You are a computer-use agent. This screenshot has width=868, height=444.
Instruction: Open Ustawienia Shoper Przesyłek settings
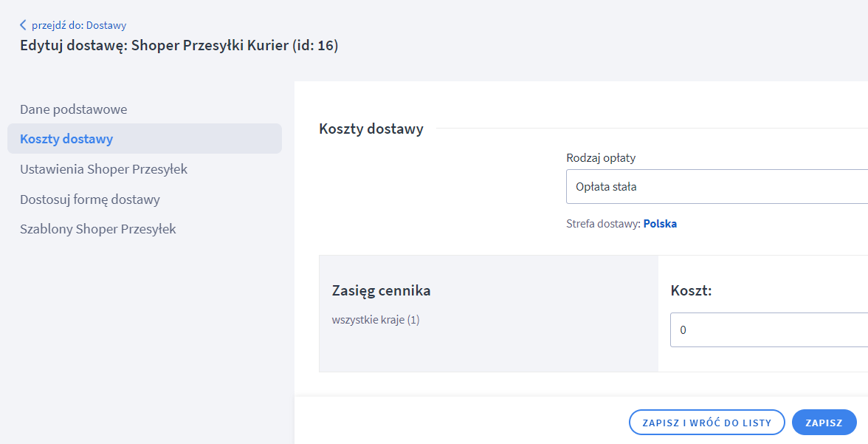pyautogui.click(x=104, y=169)
